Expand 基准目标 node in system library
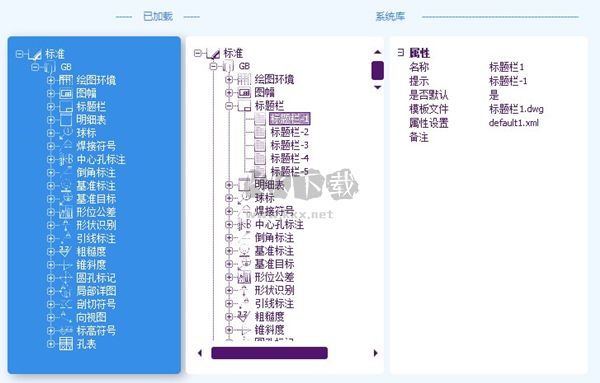Image resolution: width=600 pixels, height=383 pixels. [x=229, y=264]
